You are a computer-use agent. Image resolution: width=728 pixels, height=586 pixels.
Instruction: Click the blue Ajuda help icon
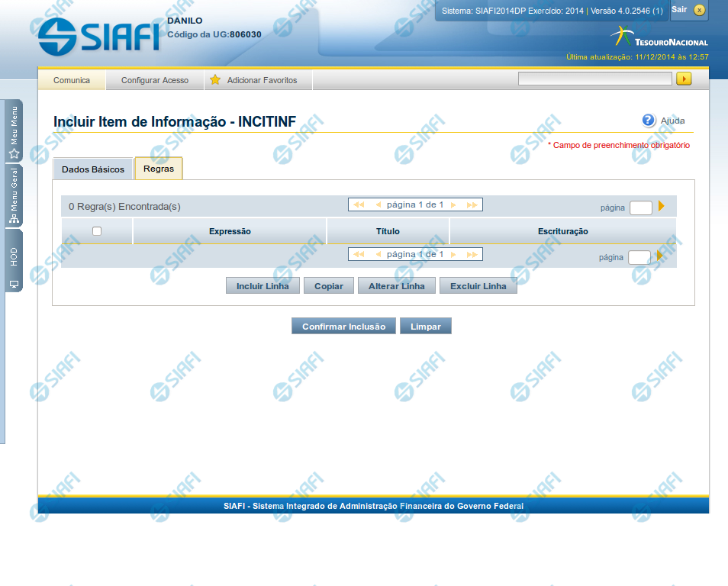point(648,121)
